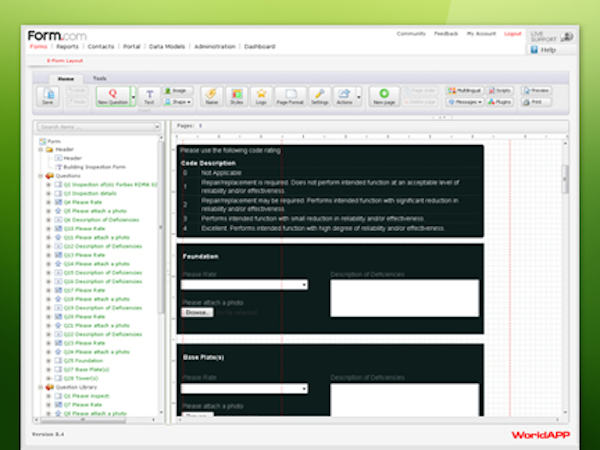Select Building Inspection Form in tree
This screenshot has height=450, width=600.
click(x=95, y=167)
